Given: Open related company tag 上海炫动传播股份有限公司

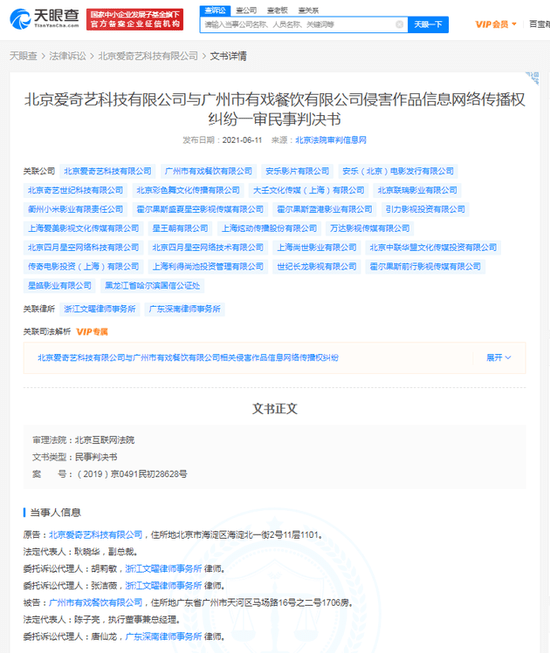Looking at the screenshot, I should tap(269, 229).
